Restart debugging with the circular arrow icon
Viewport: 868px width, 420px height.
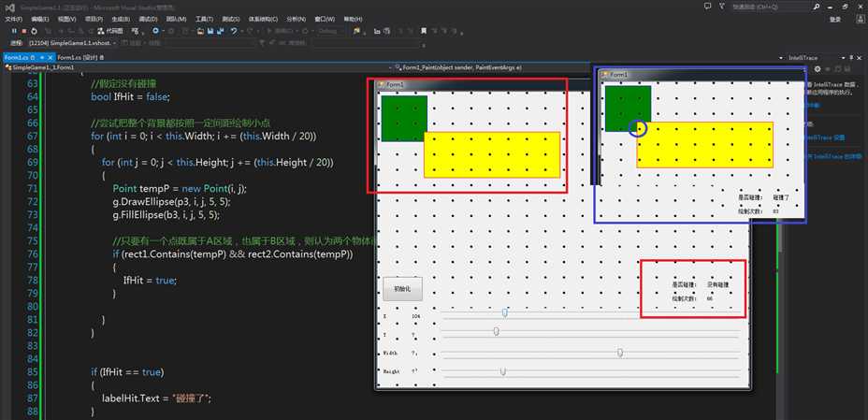[34, 31]
